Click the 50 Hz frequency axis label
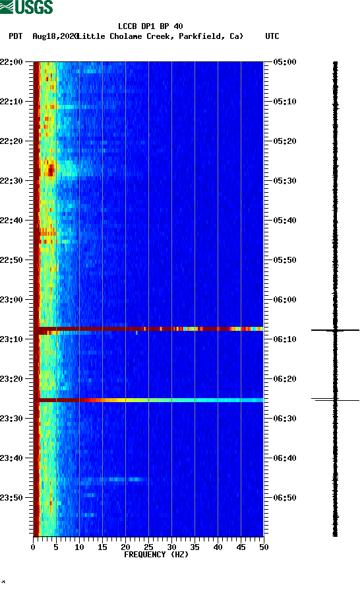 (264, 547)
